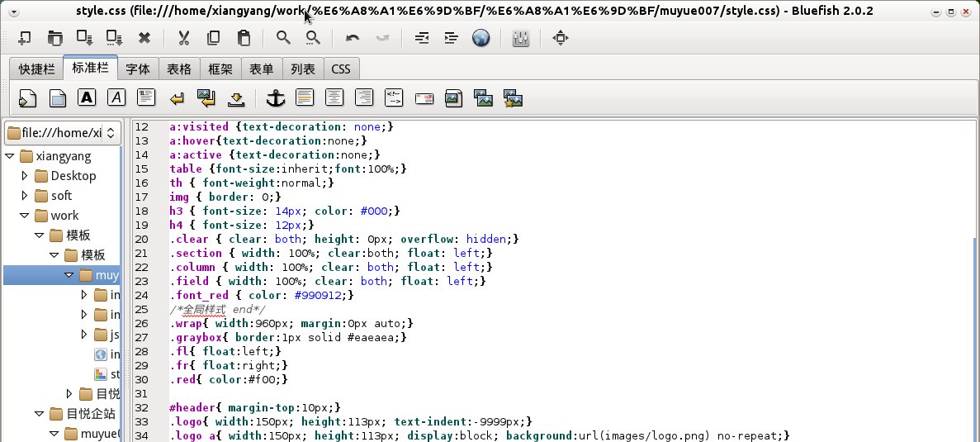Insert a thumbnail image icon
This screenshot has width=980, height=442.
click(x=483, y=98)
